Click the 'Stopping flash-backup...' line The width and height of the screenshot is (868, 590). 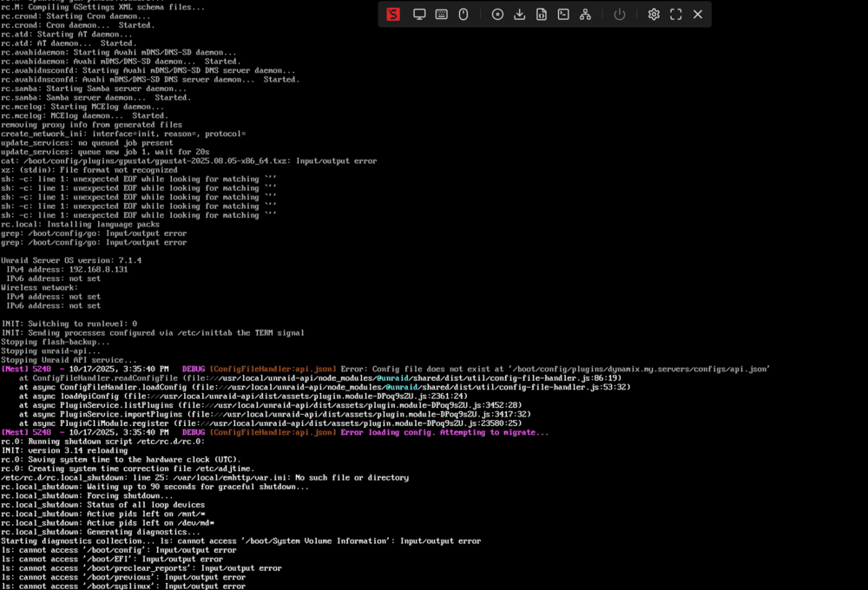(x=56, y=342)
